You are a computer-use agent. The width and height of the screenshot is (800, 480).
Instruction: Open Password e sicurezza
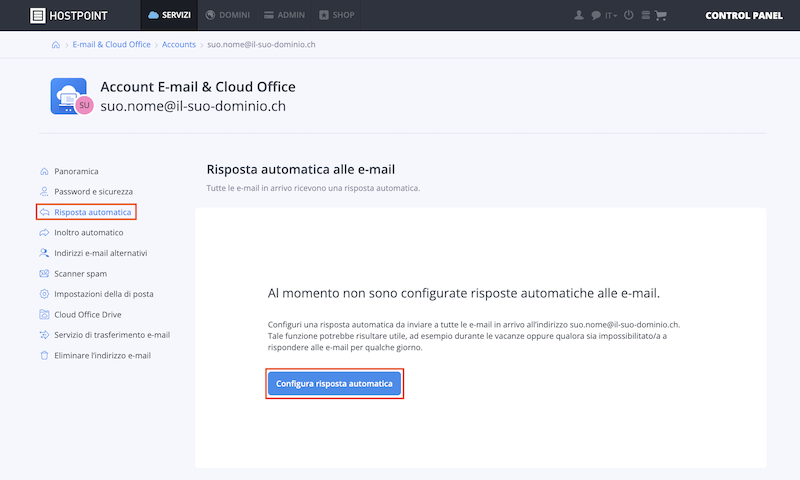(x=93, y=192)
